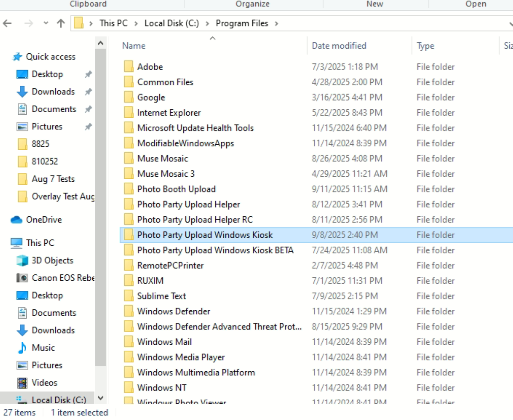Select the Muse Mosaic folder icon
This screenshot has width=513, height=420.
tap(129, 158)
